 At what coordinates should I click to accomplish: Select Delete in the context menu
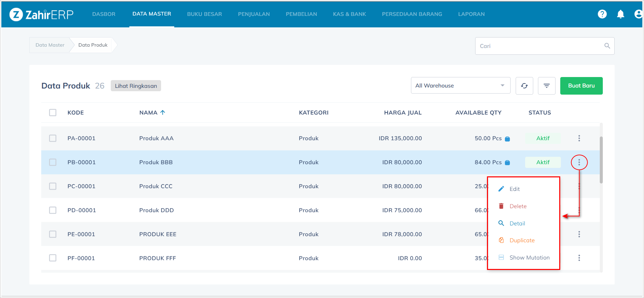518,206
